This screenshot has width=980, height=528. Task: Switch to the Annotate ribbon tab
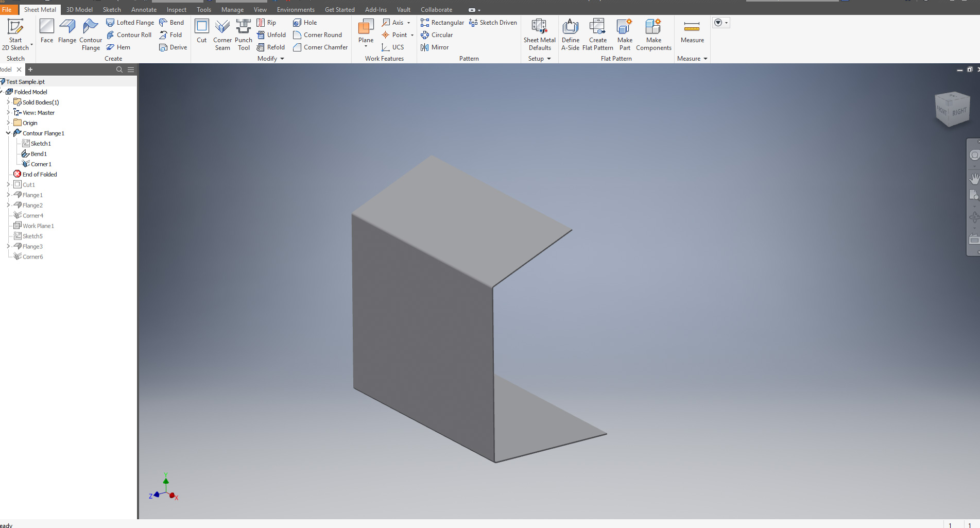tap(144, 9)
